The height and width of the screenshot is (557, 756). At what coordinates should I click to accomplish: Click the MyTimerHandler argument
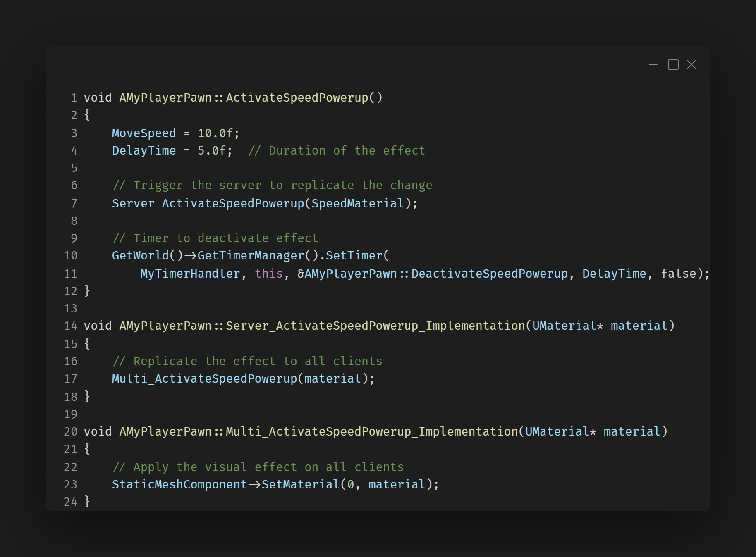pyautogui.click(x=190, y=274)
